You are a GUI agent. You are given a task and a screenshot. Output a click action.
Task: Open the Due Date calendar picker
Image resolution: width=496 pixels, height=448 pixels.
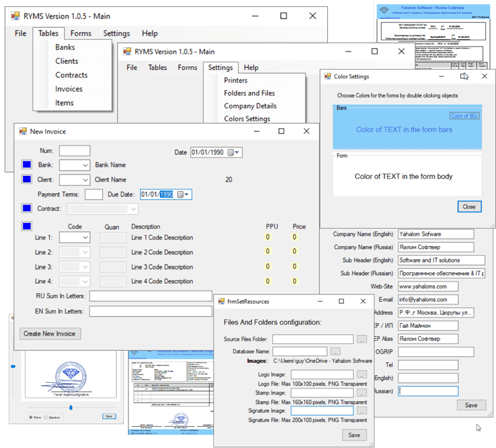[x=183, y=195]
